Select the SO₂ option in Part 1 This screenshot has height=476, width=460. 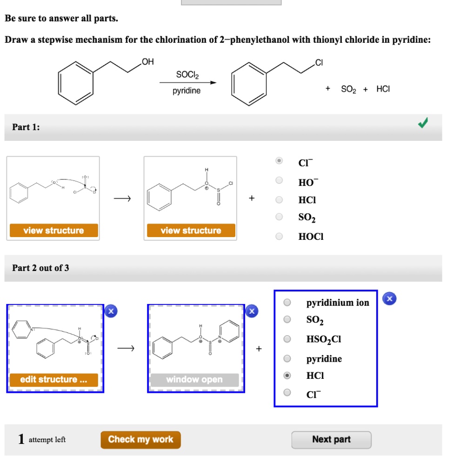point(279,217)
